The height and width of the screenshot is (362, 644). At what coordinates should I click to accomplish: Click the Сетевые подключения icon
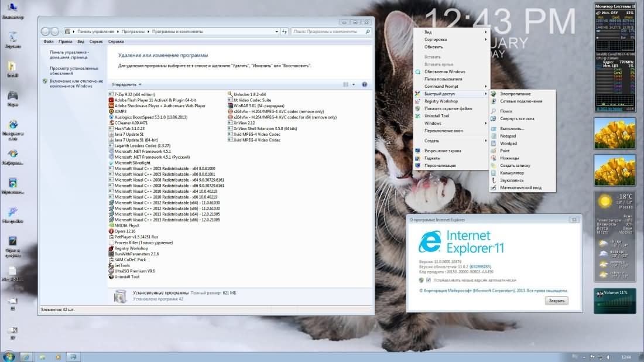click(x=494, y=101)
